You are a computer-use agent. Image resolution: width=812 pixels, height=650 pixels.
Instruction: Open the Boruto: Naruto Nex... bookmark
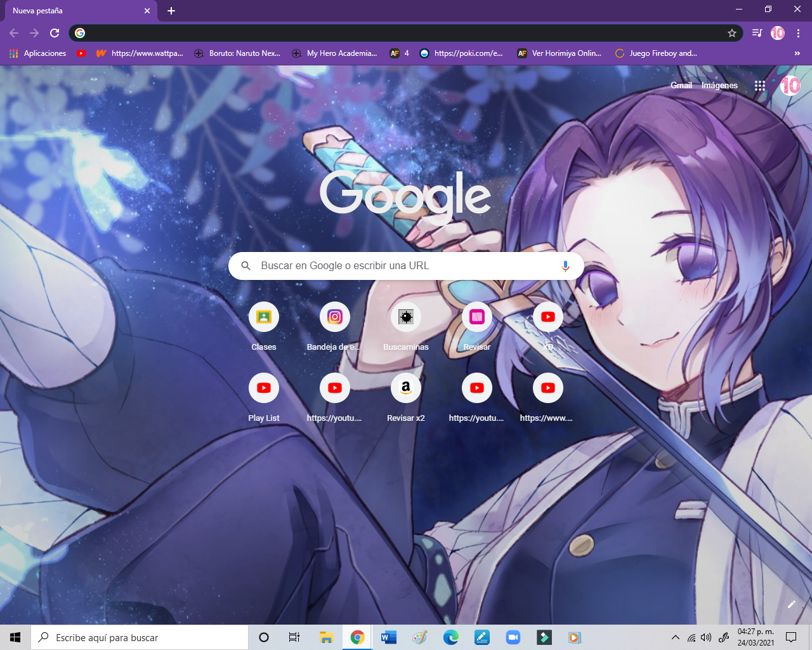tap(237, 53)
